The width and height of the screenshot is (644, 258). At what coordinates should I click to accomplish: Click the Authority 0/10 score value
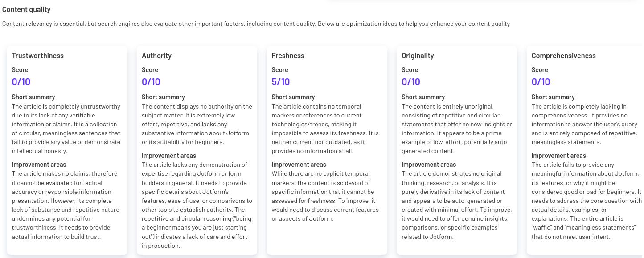[x=151, y=81]
